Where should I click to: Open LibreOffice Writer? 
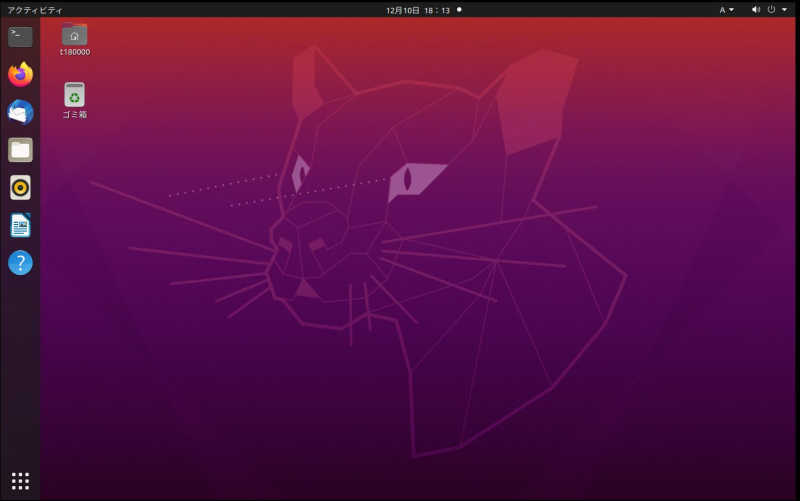pyautogui.click(x=20, y=226)
